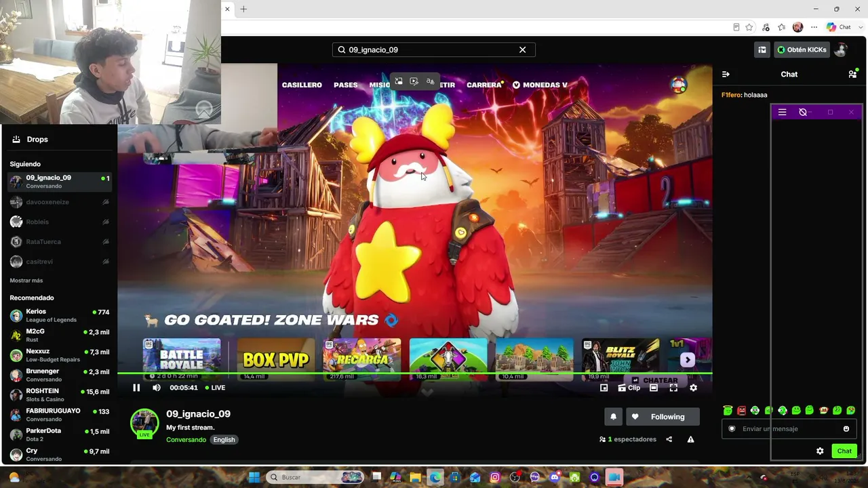The width and height of the screenshot is (868, 488).
Task: Mute the stream volume
Action: (x=157, y=388)
